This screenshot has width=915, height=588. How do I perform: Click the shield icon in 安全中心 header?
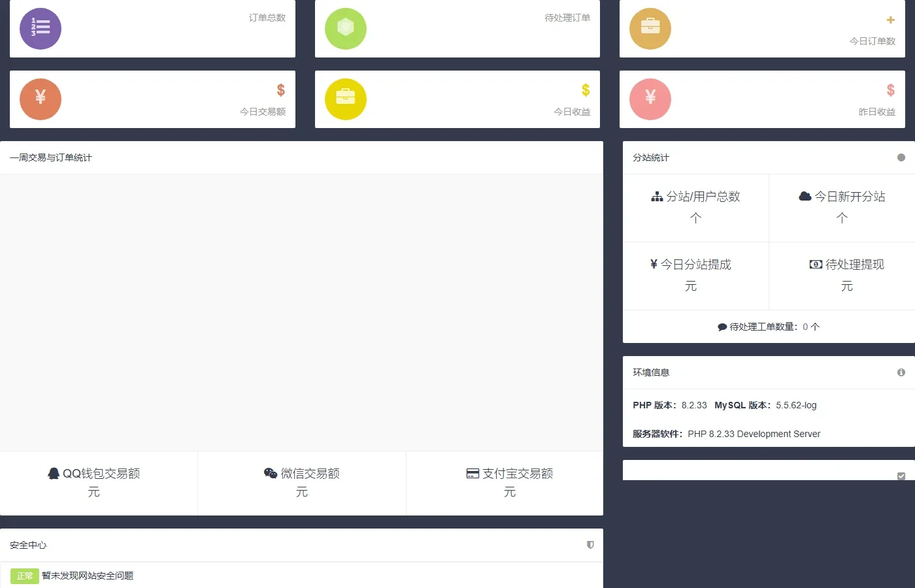point(590,545)
